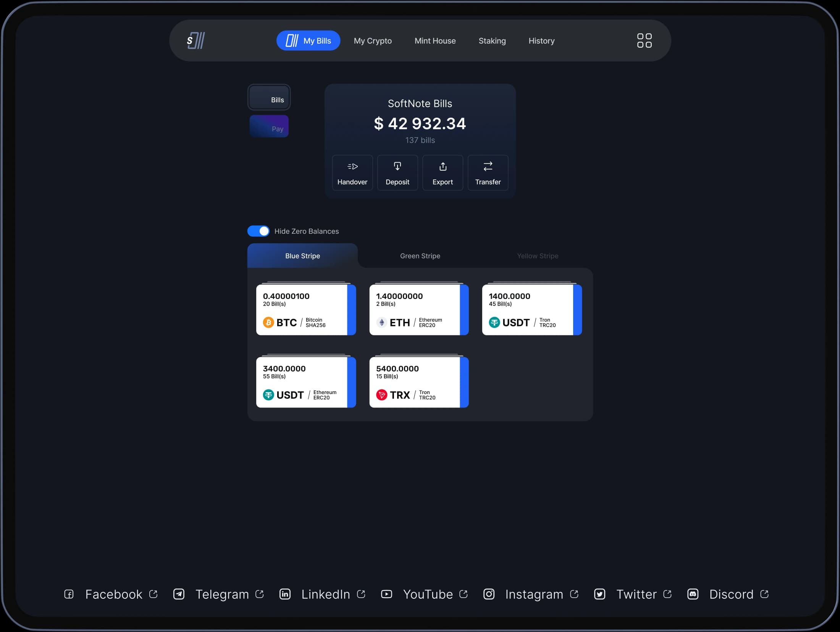Screen dimensions: 840x632
Task: Select the Yellow Stripe tab
Action: pyautogui.click(x=537, y=256)
